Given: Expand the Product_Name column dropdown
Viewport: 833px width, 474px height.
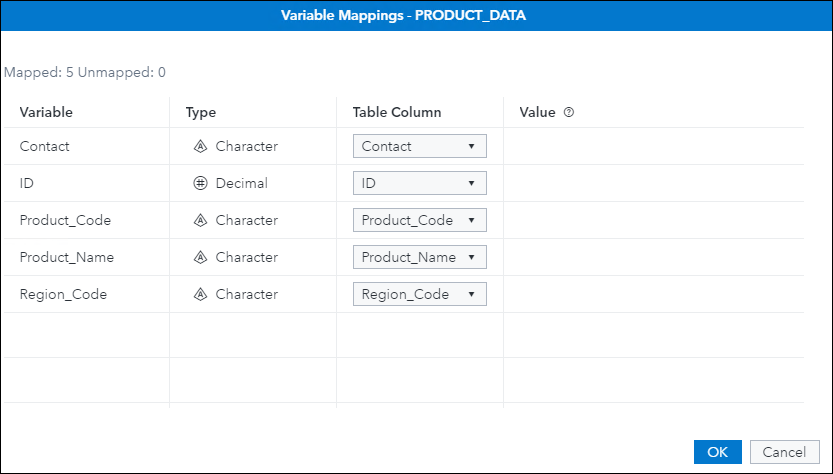Looking at the screenshot, I should (420, 257).
